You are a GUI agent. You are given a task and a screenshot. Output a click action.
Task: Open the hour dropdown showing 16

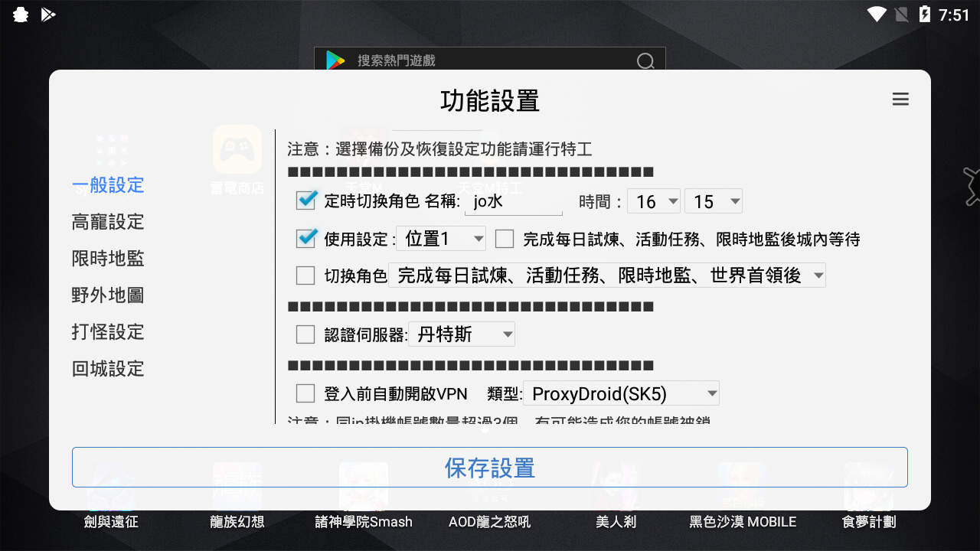(653, 201)
